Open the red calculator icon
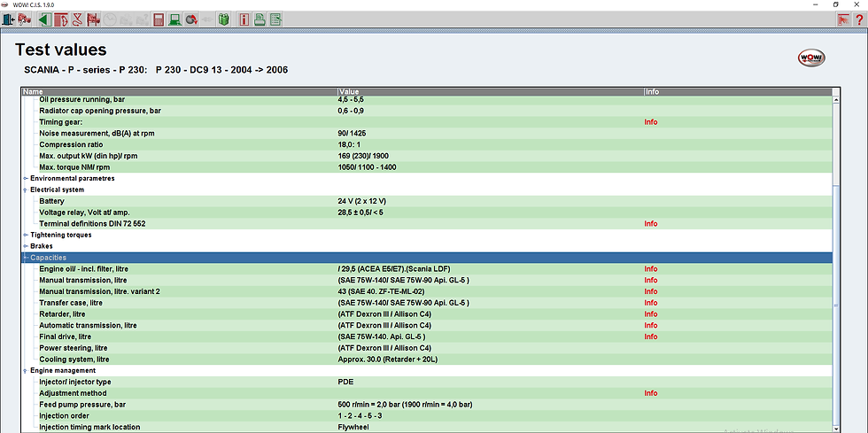868x433 pixels. [x=159, y=19]
